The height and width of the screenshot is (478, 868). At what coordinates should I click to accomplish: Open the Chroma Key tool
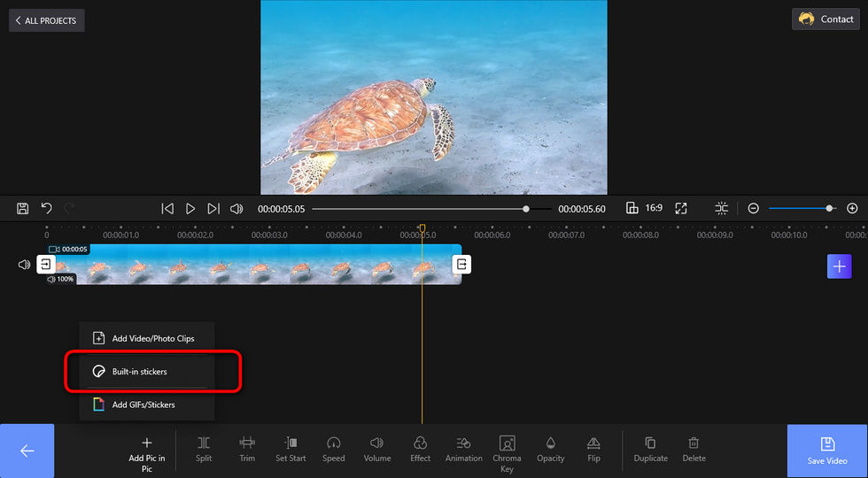tap(507, 453)
